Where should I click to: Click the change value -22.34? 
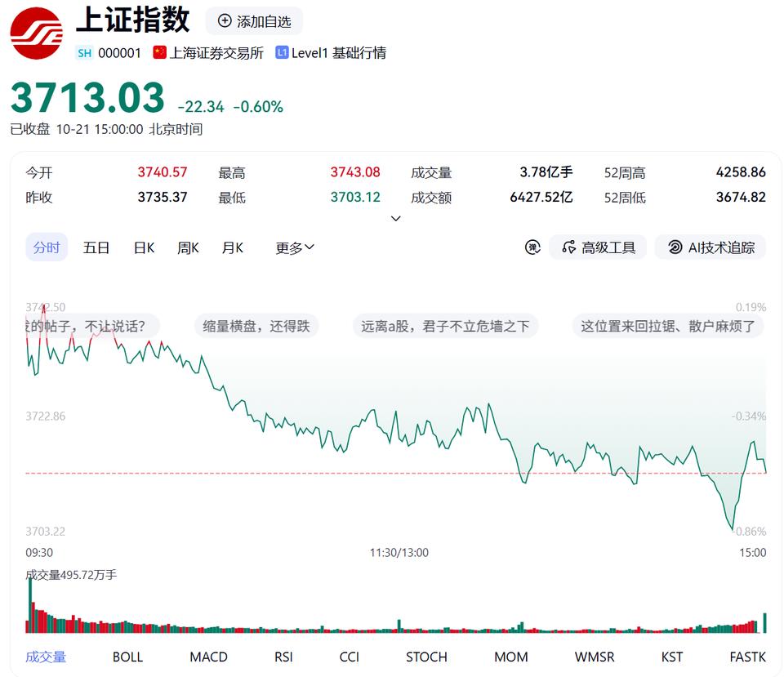[201, 106]
